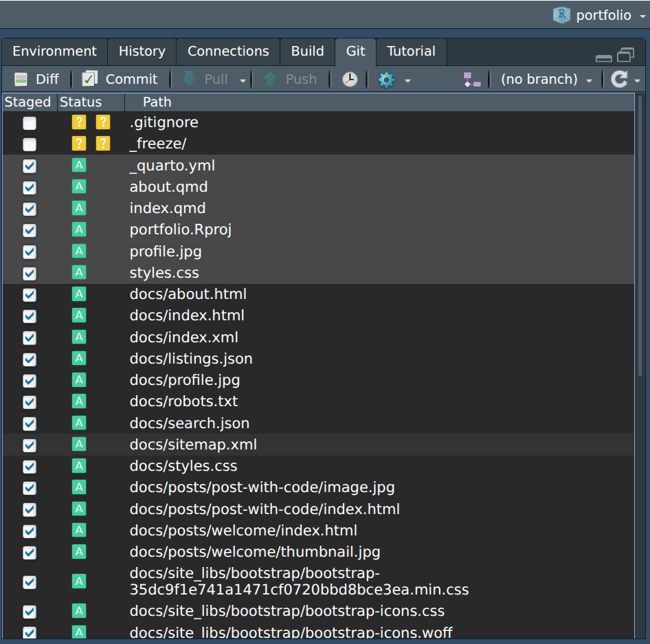Select the docs/index.html file row
This screenshot has width=650, height=644.
click(187, 315)
